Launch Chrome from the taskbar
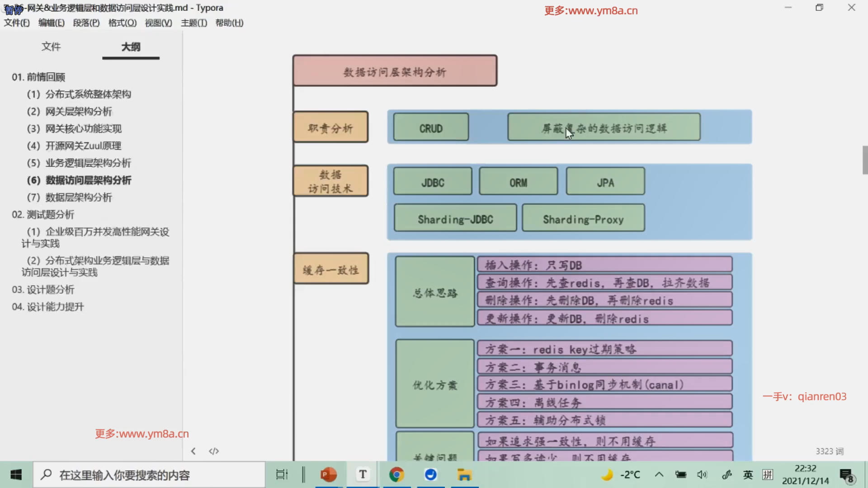 click(x=396, y=474)
